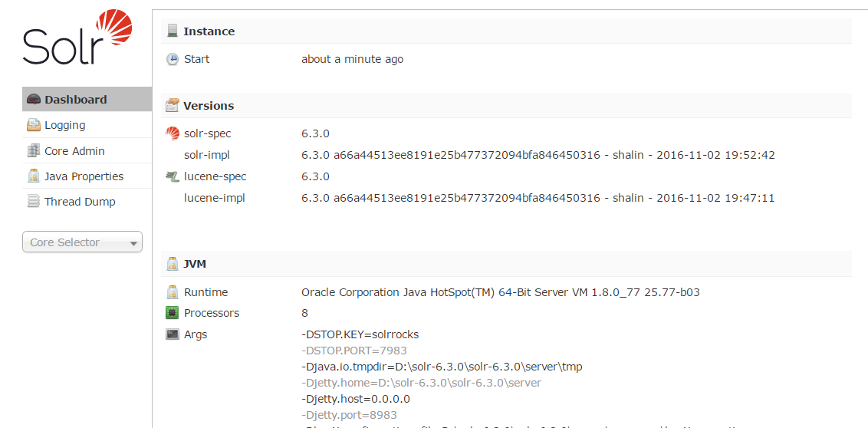Click the lucene-spec icon
Image resolution: width=868 pixels, height=428 pixels.
click(x=173, y=176)
